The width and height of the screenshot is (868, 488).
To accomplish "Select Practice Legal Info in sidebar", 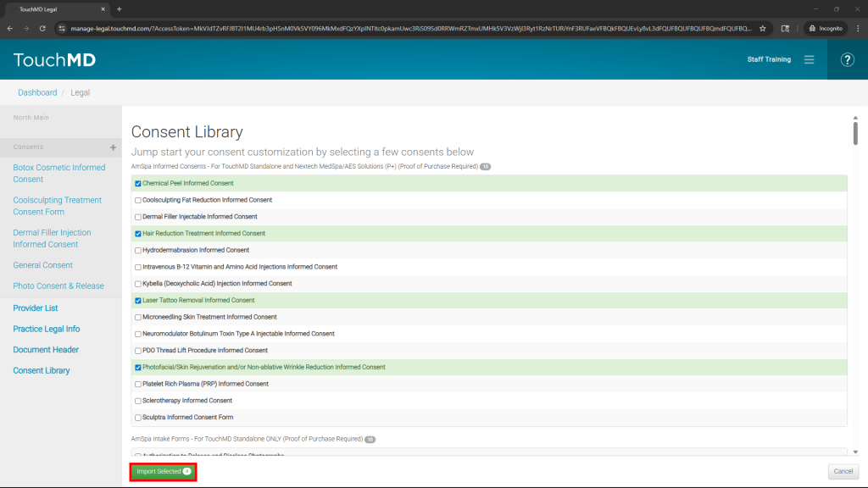I will click(x=47, y=329).
